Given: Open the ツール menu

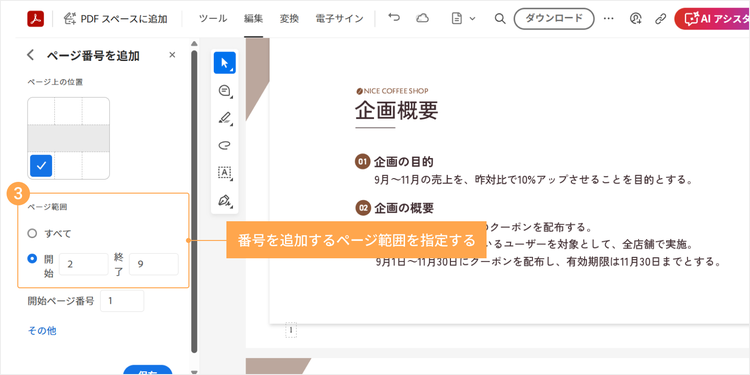Looking at the screenshot, I should tap(213, 19).
